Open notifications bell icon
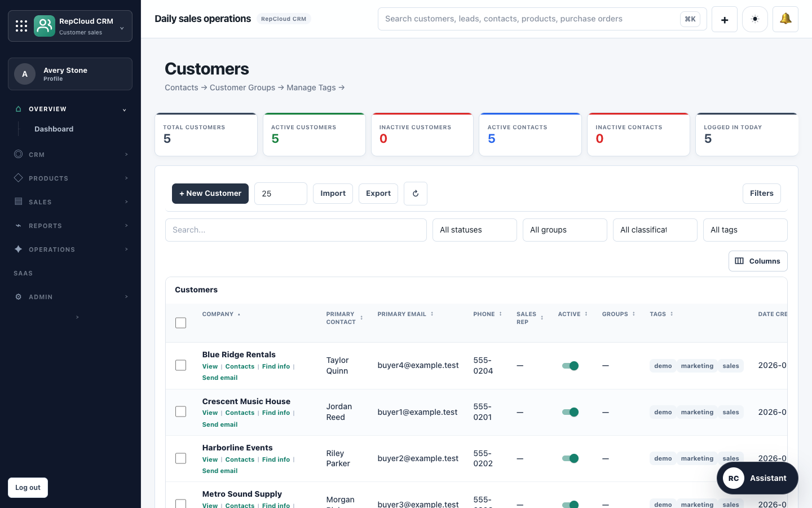Viewport: 812px width, 508px height. (785, 19)
